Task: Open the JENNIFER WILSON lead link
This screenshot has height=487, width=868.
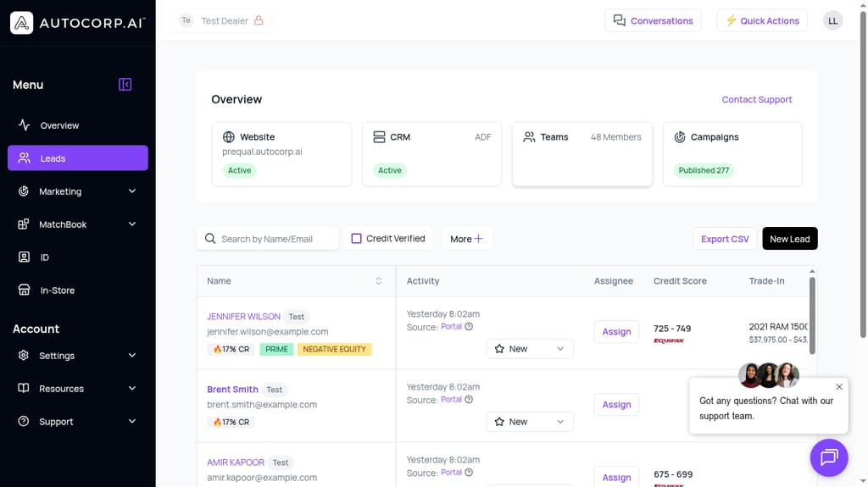Action: (243, 317)
